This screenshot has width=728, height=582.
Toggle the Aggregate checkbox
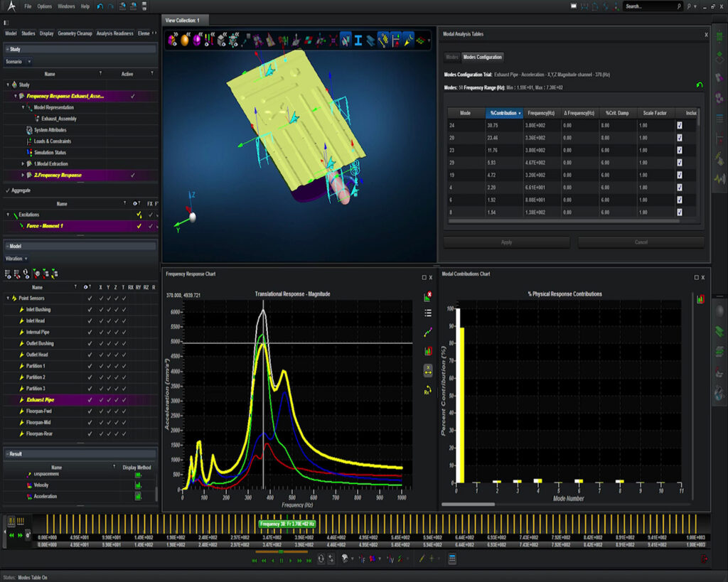tap(7, 190)
